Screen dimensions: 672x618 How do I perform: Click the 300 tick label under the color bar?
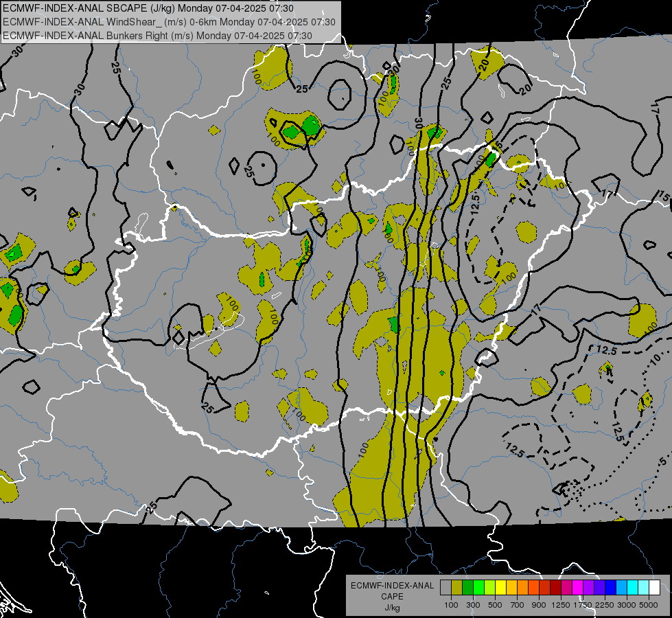(473, 605)
